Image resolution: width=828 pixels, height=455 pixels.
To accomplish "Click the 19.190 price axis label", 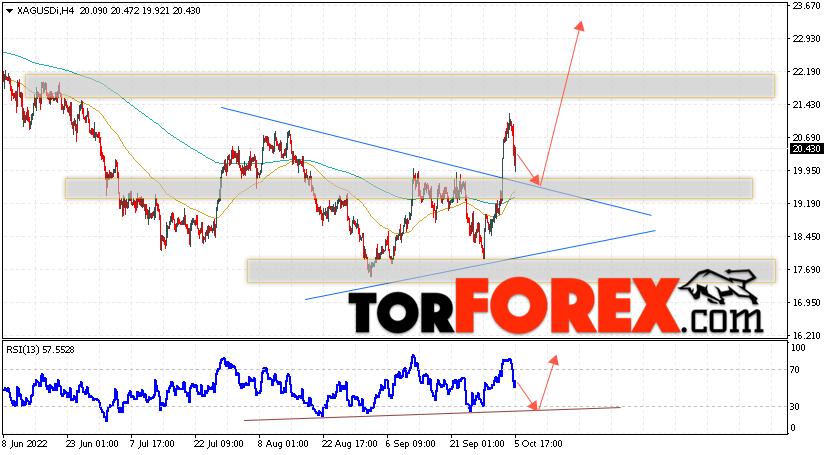I will point(806,204).
